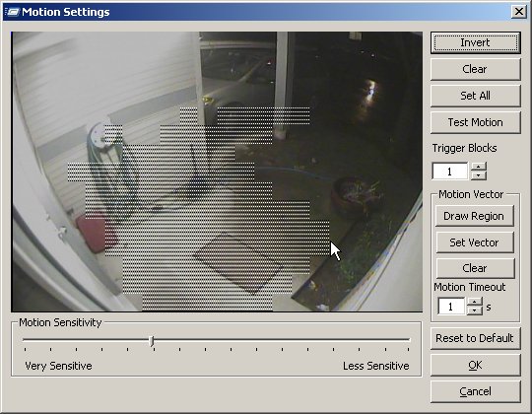Clear the Motion Vector region
This screenshot has width=532, height=414.
point(474,268)
